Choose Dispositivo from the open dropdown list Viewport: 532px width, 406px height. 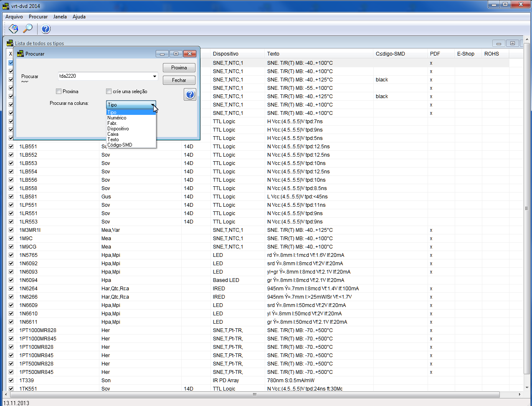click(131, 129)
